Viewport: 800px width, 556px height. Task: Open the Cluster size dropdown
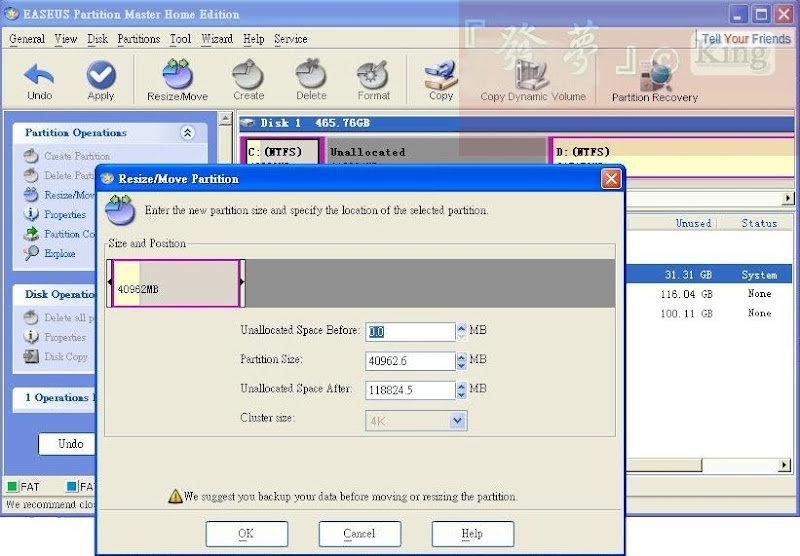457,421
